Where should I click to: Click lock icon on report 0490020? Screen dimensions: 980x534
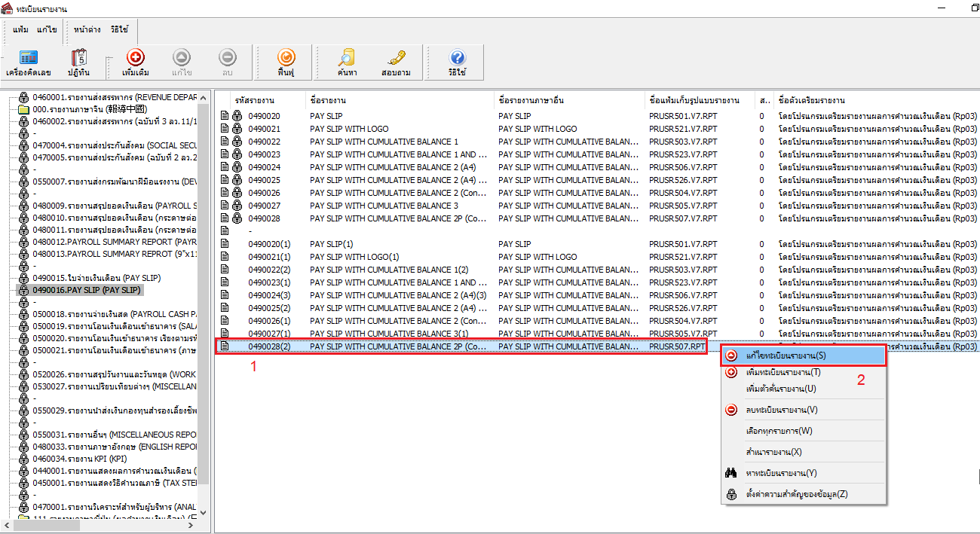[237, 116]
